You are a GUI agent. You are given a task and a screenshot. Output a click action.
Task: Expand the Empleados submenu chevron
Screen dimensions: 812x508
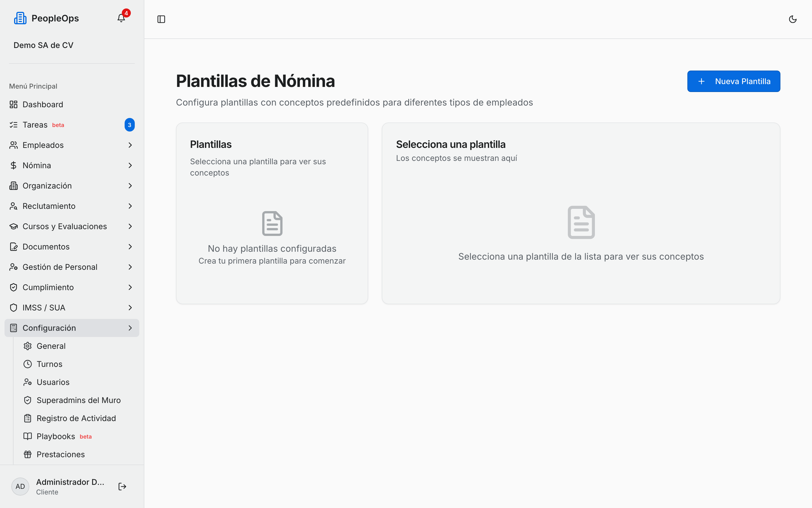coord(130,145)
